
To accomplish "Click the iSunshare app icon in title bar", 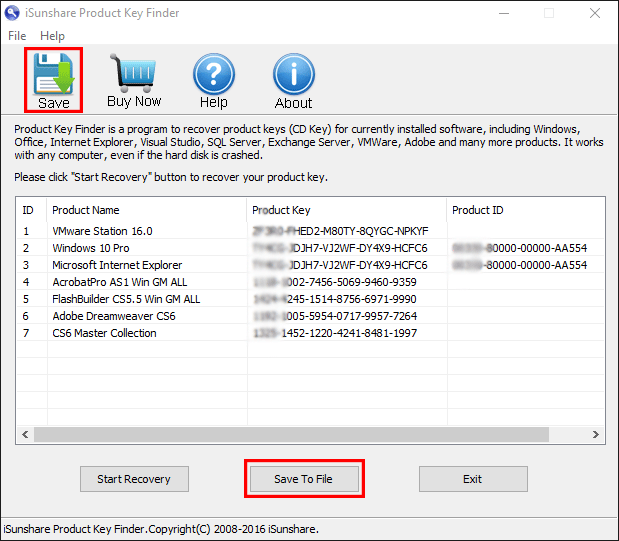I will tap(12, 13).
